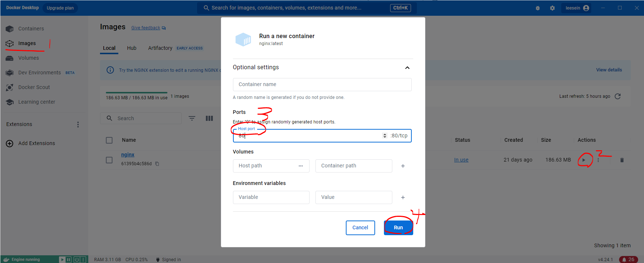Collapse the Optional settings section
The width and height of the screenshot is (644, 263).
tap(407, 68)
